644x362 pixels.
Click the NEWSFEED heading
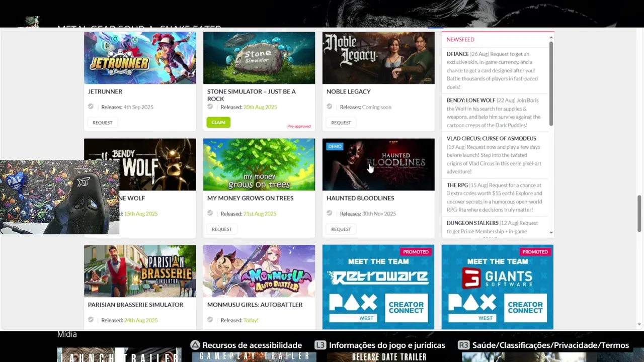[460, 39]
